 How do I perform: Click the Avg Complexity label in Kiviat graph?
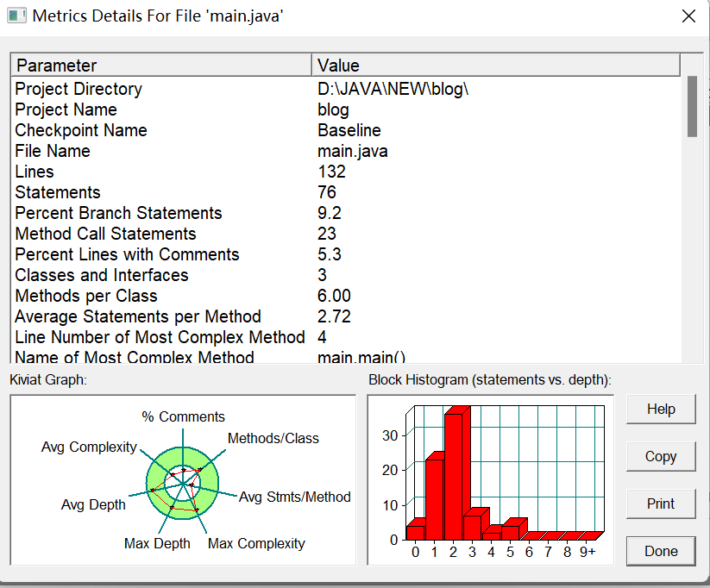coord(89,447)
